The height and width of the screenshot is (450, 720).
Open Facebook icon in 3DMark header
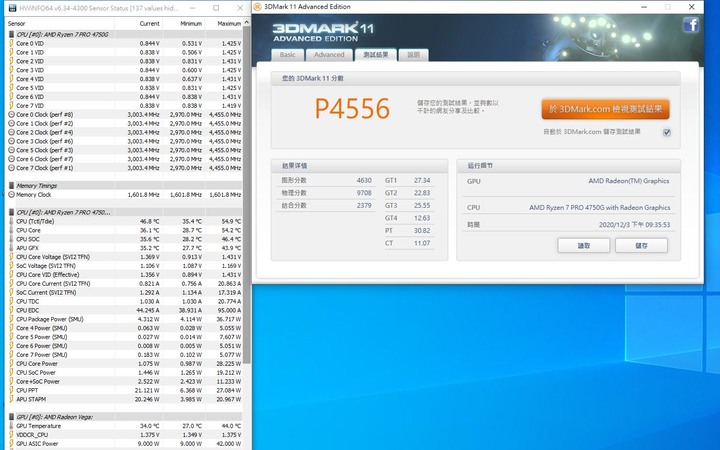pyautogui.click(x=691, y=25)
